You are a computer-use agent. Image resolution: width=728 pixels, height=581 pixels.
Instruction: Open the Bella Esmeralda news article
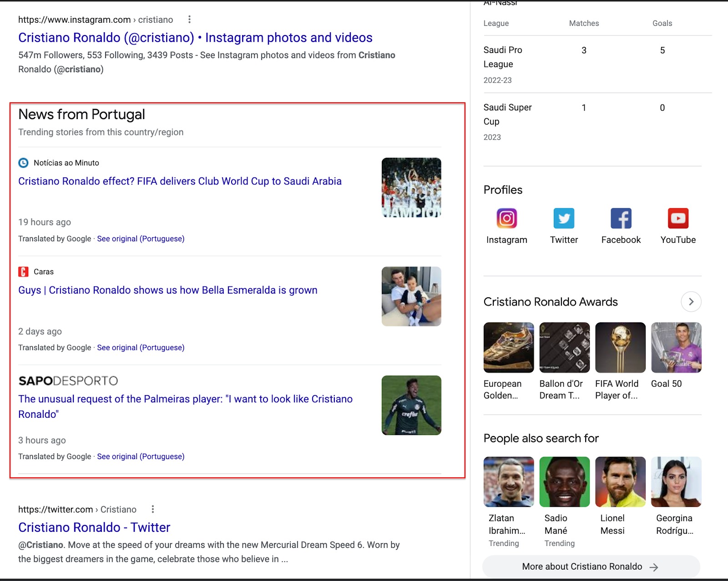167,290
